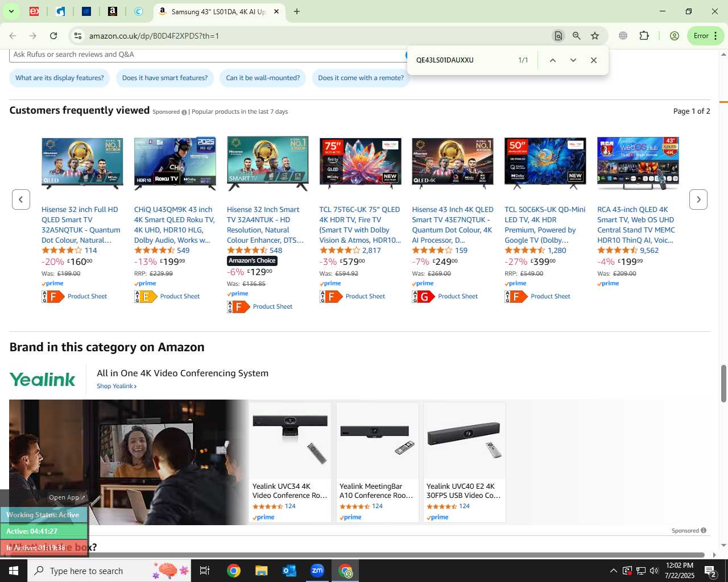Click the page vertical scrollbar thumb

(723, 383)
